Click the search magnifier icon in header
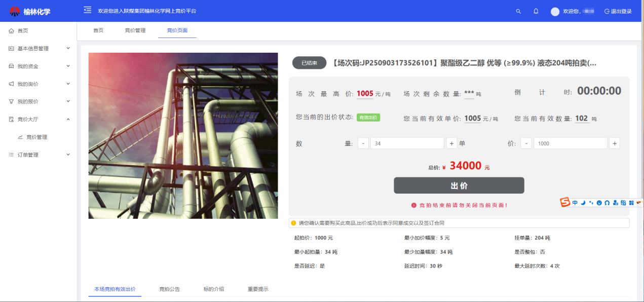 (518, 11)
